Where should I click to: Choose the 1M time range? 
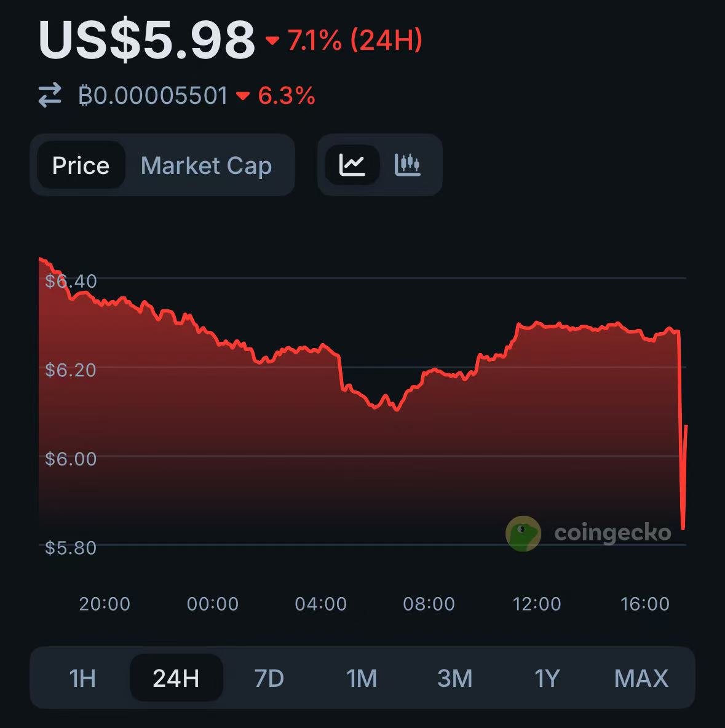[362, 678]
